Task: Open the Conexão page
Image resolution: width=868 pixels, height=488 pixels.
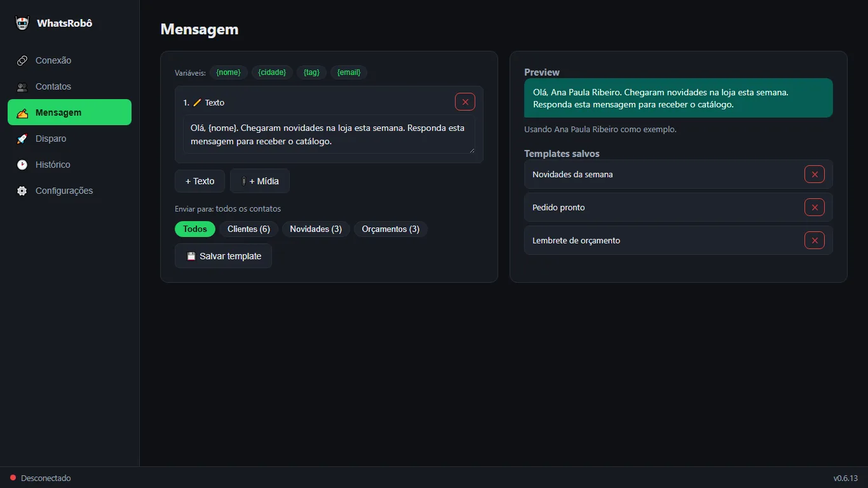Action: point(69,60)
